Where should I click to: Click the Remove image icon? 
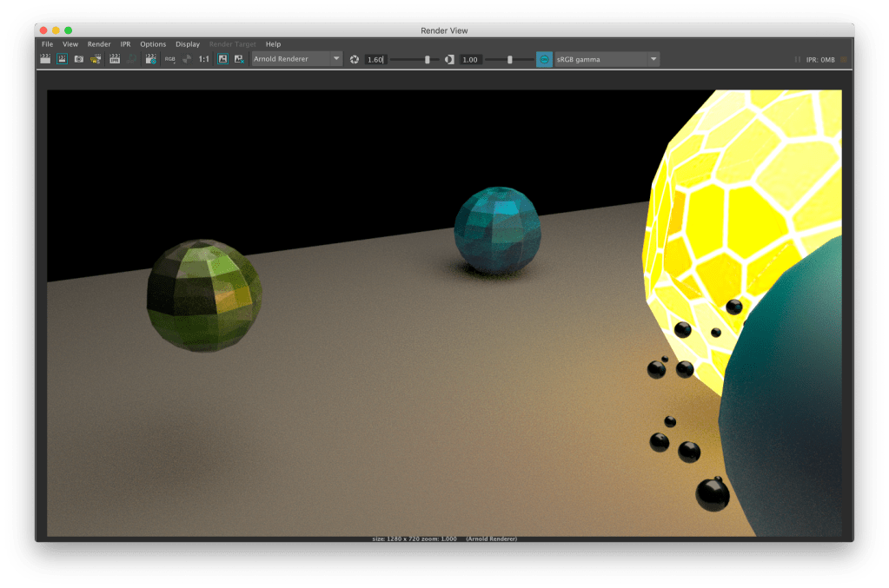pyautogui.click(x=238, y=59)
